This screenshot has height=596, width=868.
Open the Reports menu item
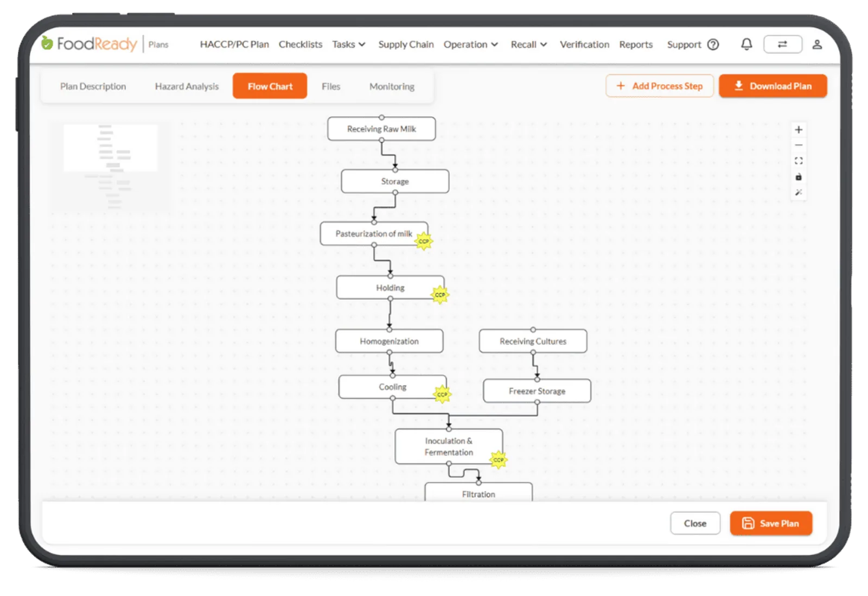[636, 45]
